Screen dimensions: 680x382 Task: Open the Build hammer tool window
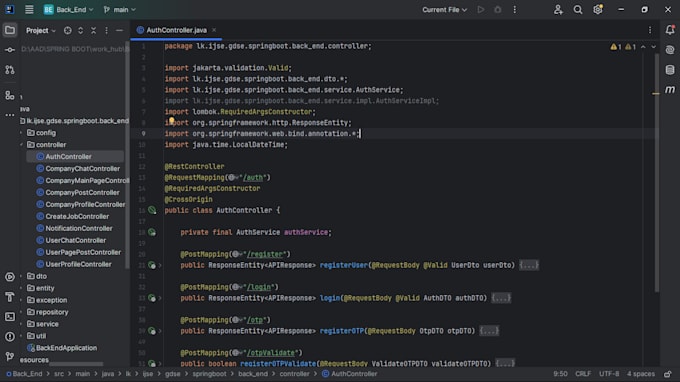click(10, 297)
